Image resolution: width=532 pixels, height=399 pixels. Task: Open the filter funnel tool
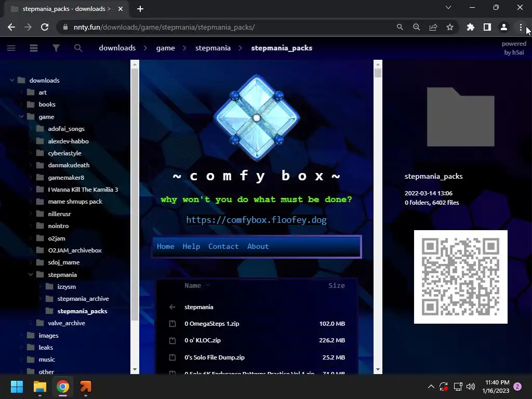(x=56, y=48)
